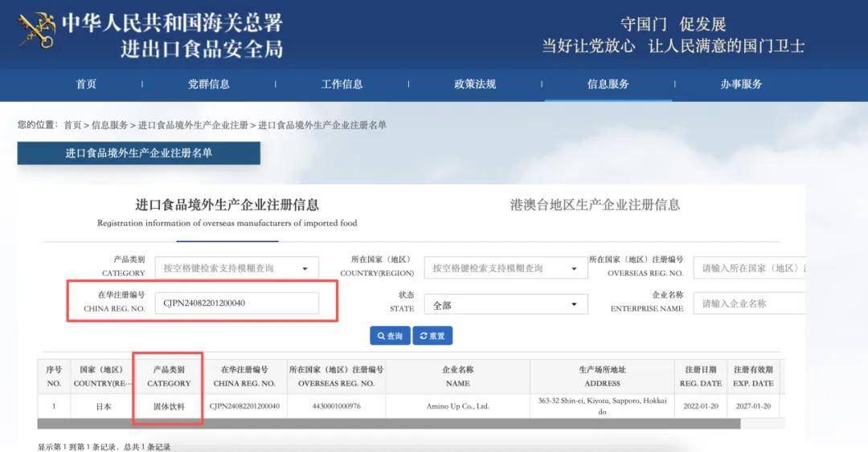Click the row number 1 cell
This screenshot has height=452, width=868.
click(54, 406)
